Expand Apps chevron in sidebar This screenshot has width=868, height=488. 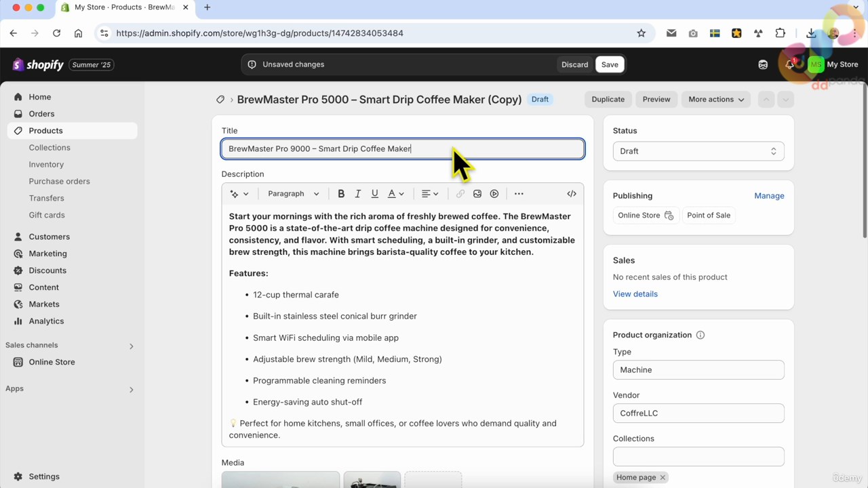tap(132, 389)
